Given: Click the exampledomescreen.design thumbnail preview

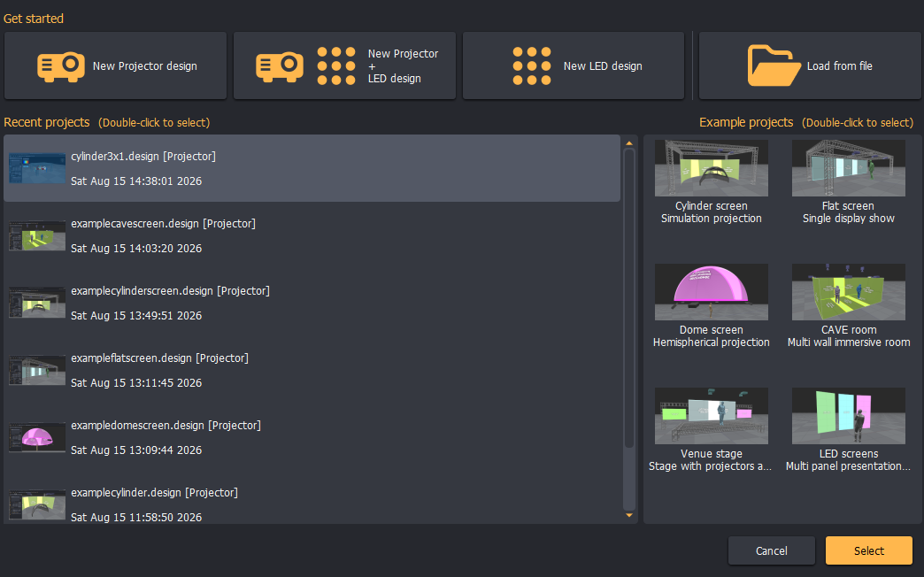Looking at the screenshot, I should pyautogui.click(x=37, y=437).
